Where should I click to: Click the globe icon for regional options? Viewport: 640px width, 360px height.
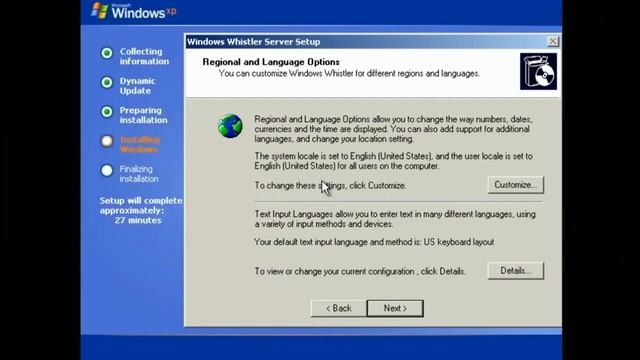[230, 126]
